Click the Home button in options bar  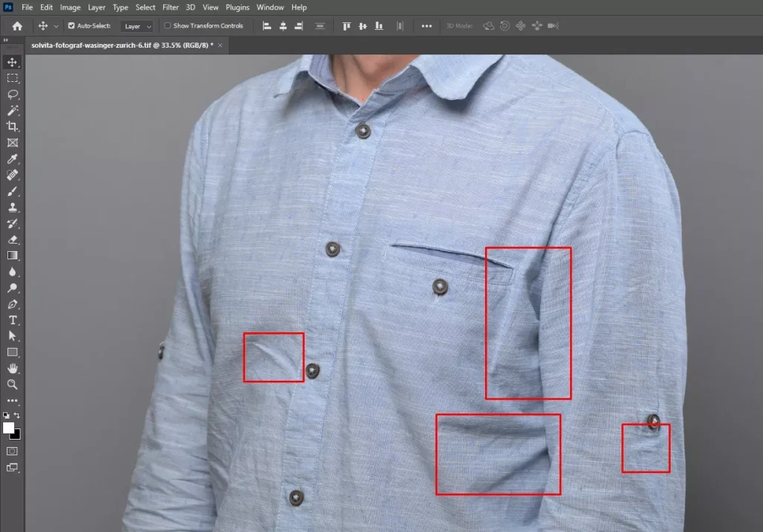(x=17, y=26)
